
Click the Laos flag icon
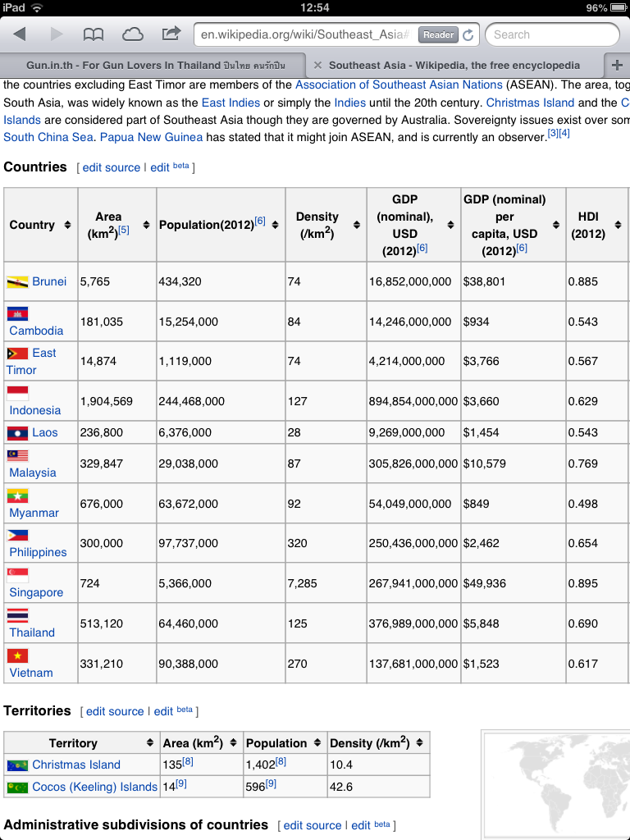[x=17, y=433]
